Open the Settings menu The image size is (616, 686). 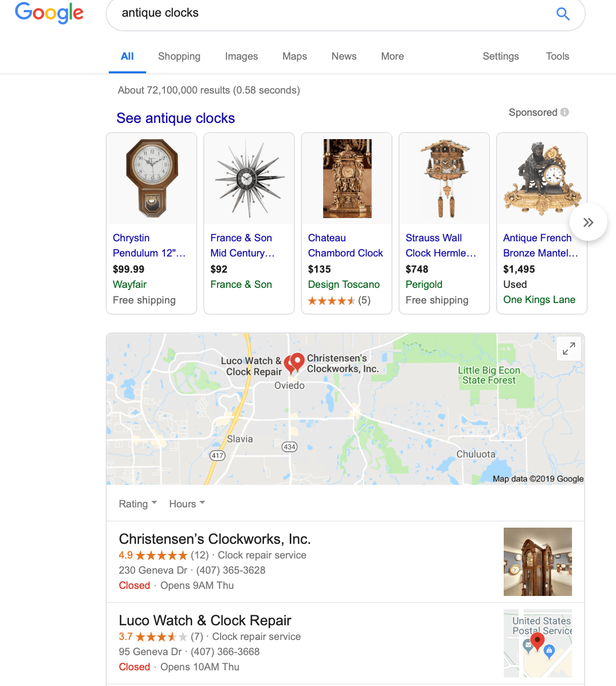click(500, 56)
